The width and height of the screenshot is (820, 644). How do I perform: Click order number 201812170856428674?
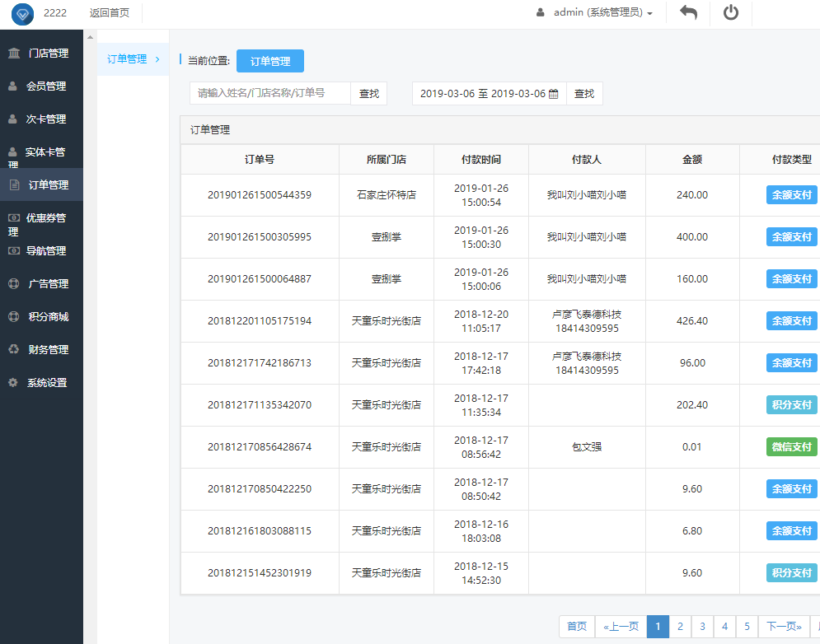click(x=260, y=447)
